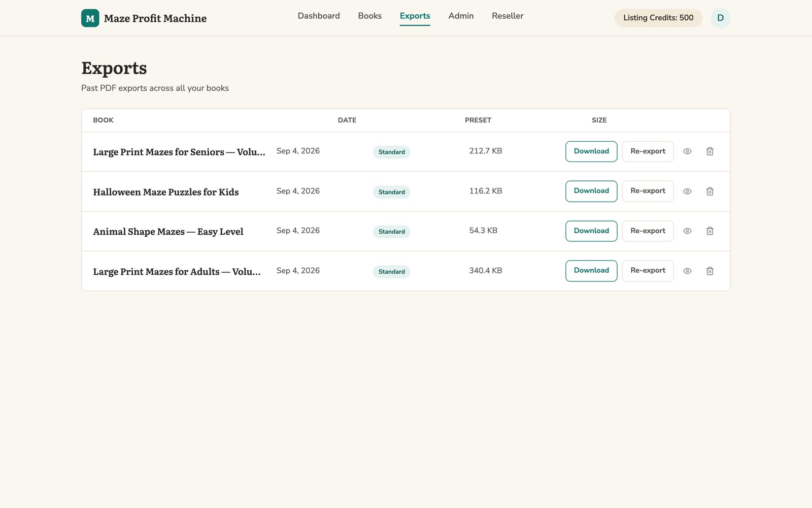Click the 116.2 KB size value
This screenshot has width=812, height=508.
486,191
